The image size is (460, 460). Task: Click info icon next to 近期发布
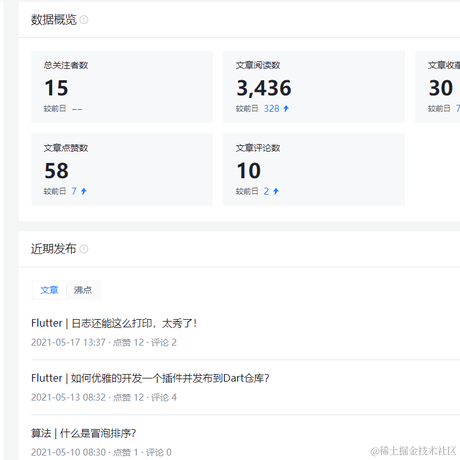(x=84, y=249)
